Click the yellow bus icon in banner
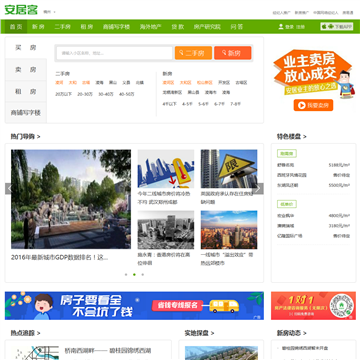 [x=224, y=306]
